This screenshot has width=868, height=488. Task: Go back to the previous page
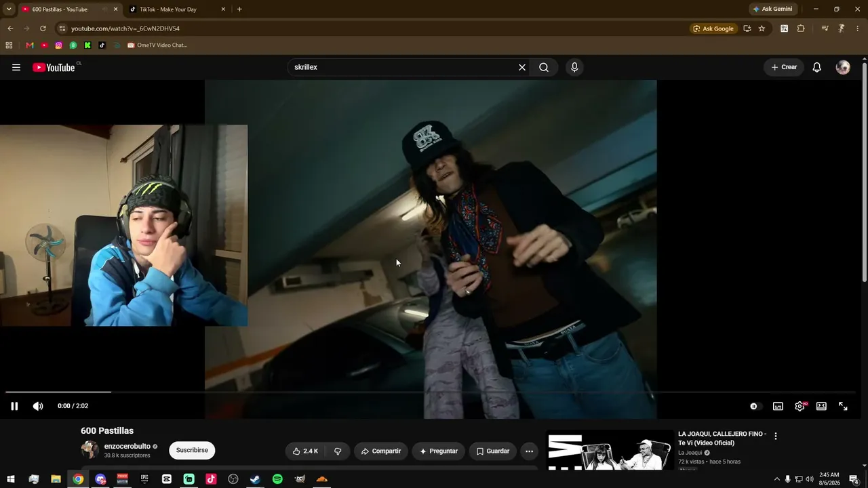pos(10,28)
